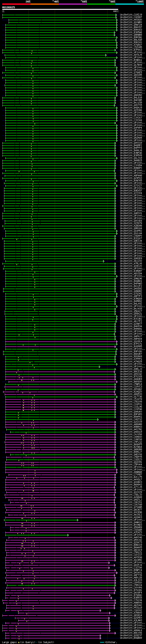This screenshot has height=644, width=146.
Task: Select UniRef100_A7Q8U7 entry
Action: coord(131,45)
